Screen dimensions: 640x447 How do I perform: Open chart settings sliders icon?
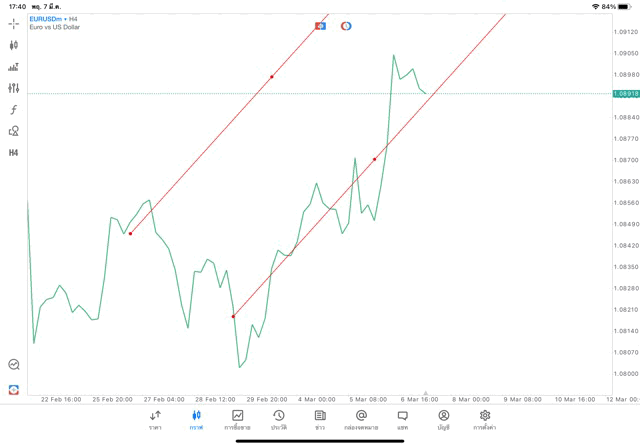tap(13, 89)
